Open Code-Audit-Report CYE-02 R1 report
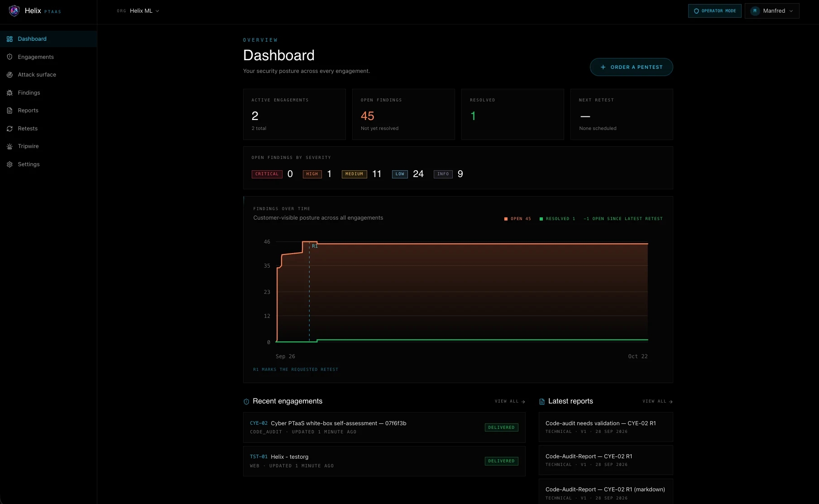The image size is (819, 504). point(606,460)
